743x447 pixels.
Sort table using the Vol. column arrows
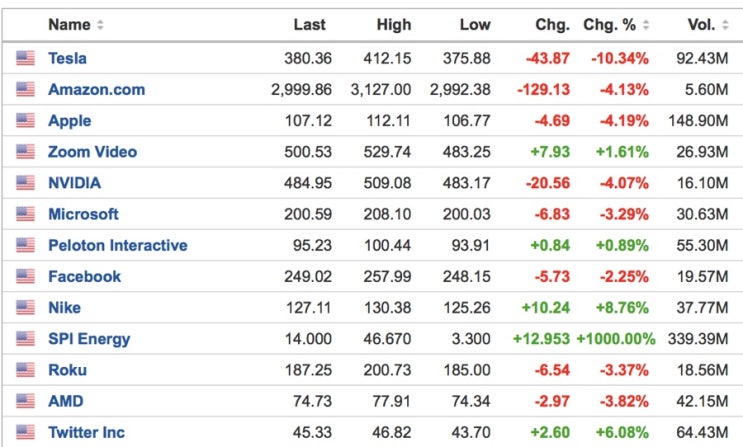coord(725,25)
